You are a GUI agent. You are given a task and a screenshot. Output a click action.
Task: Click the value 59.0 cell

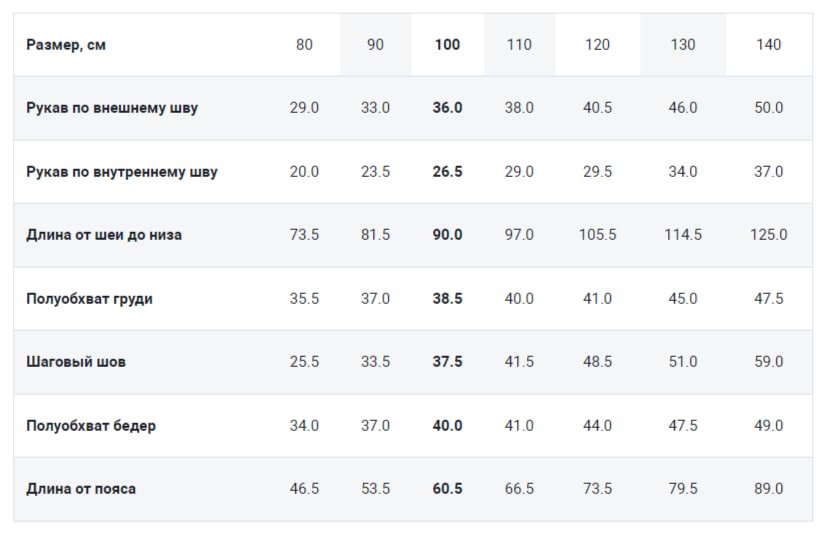tap(769, 362)
